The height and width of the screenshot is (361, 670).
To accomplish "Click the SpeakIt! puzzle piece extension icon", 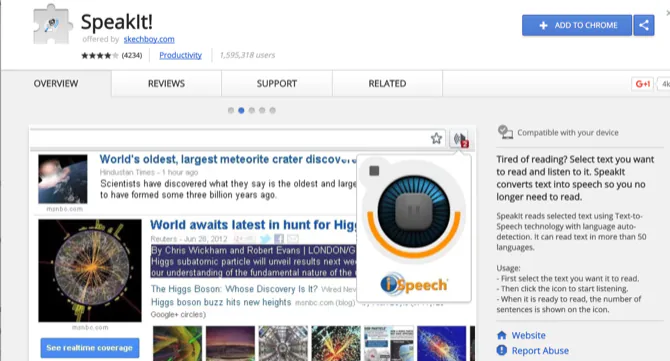I will [53, 24].
